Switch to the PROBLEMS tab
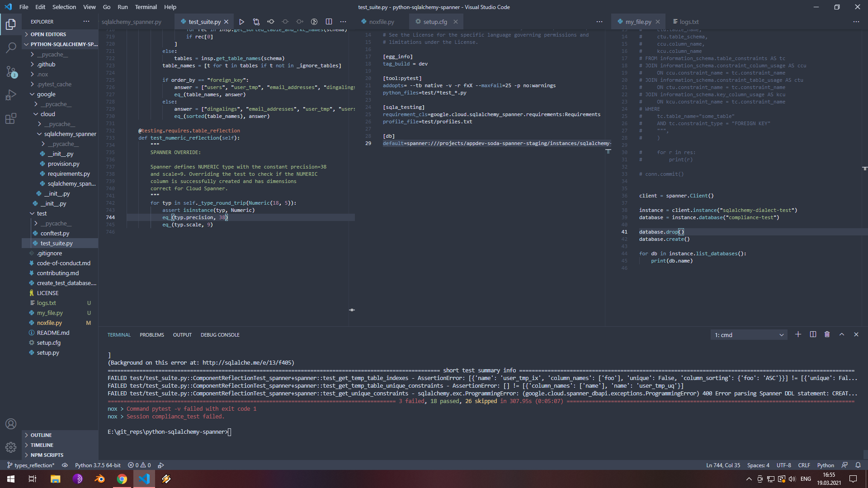The width and height of the screenshot is (868, 488). click(151, 335)
